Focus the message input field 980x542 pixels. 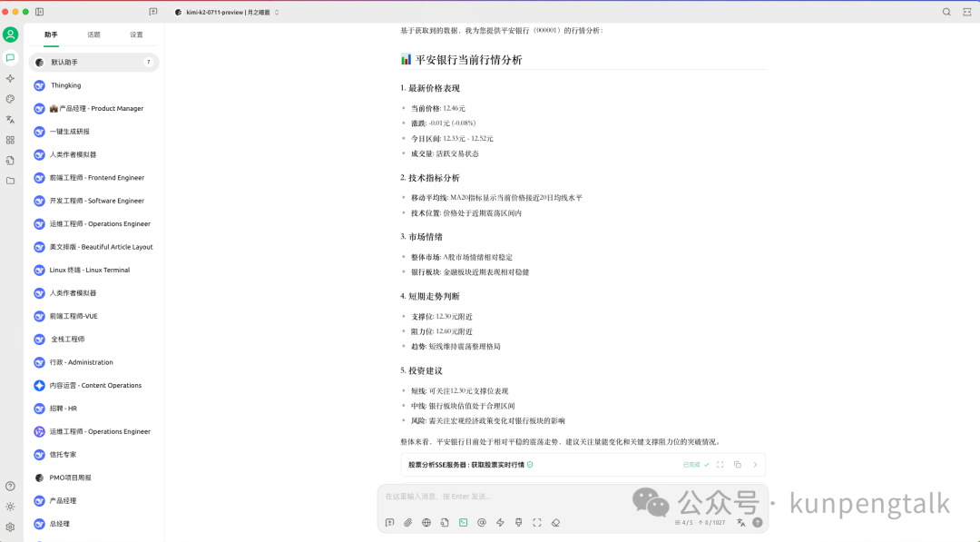(x=573, y=497)
